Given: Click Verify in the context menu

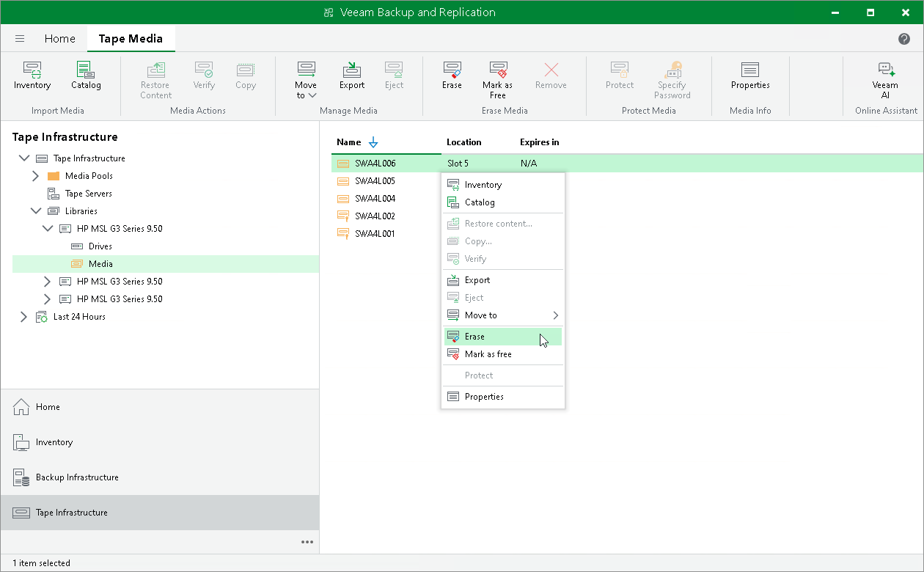Looking at the screenshot, I should point(503,259).
